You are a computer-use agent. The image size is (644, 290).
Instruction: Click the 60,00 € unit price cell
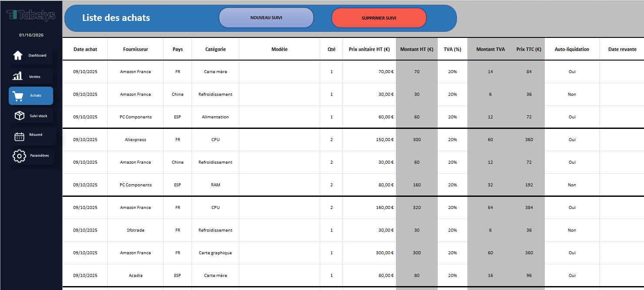(369, 117)
